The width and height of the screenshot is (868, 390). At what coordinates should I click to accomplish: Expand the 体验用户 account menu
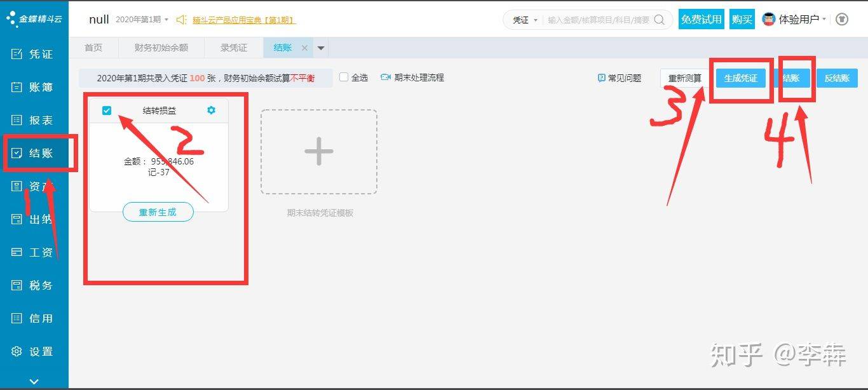[x=824, y=20]
